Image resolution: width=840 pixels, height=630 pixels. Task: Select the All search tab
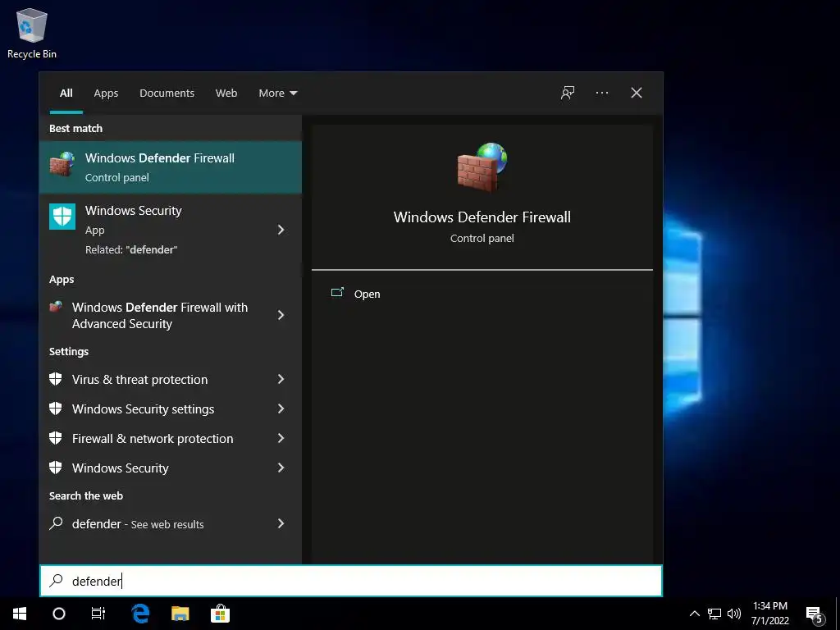[66, 94]
